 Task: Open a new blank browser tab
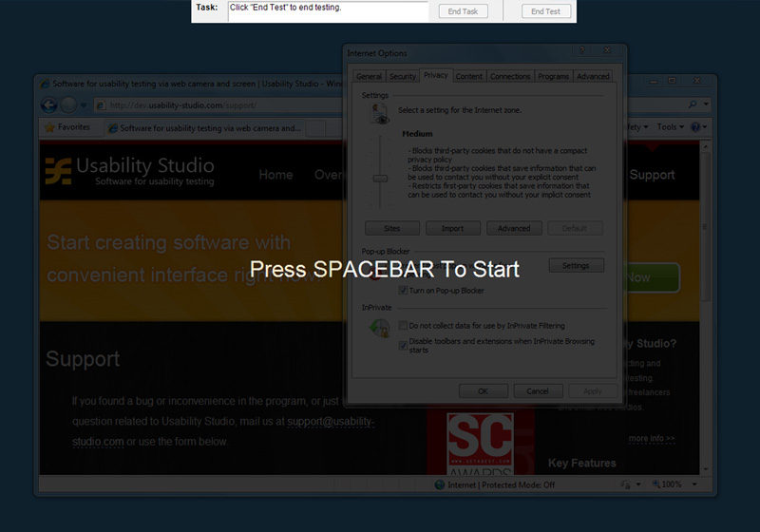coord(316,128)
